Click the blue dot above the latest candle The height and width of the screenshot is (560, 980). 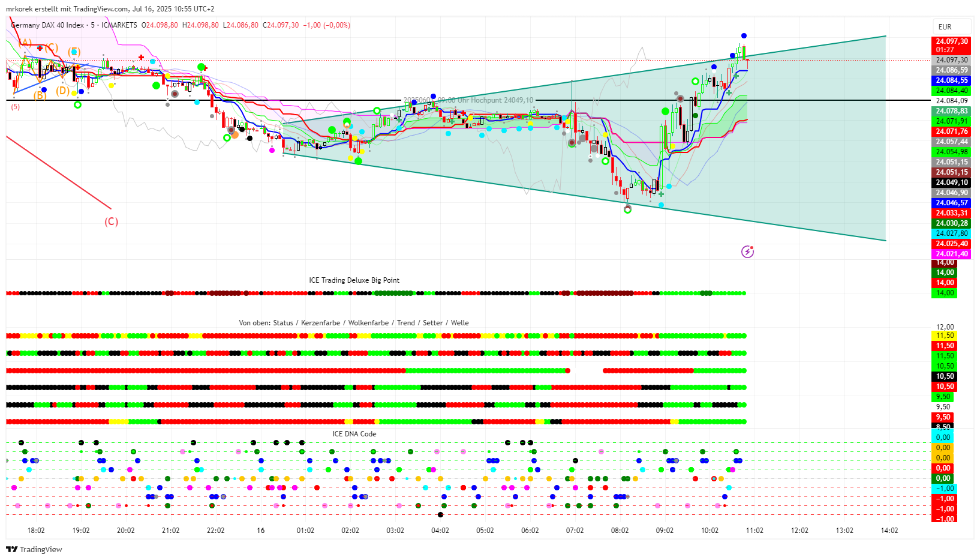(x=744, y=36)
